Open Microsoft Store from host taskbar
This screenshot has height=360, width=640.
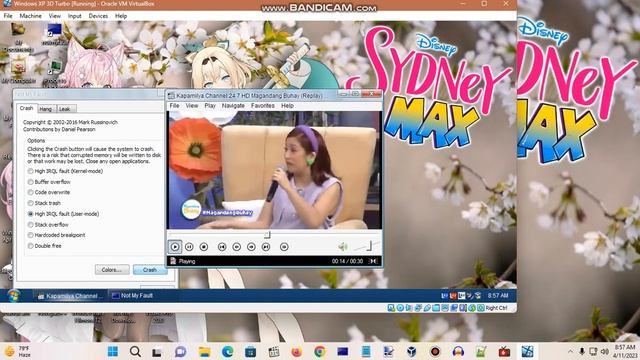click(250, 351)
